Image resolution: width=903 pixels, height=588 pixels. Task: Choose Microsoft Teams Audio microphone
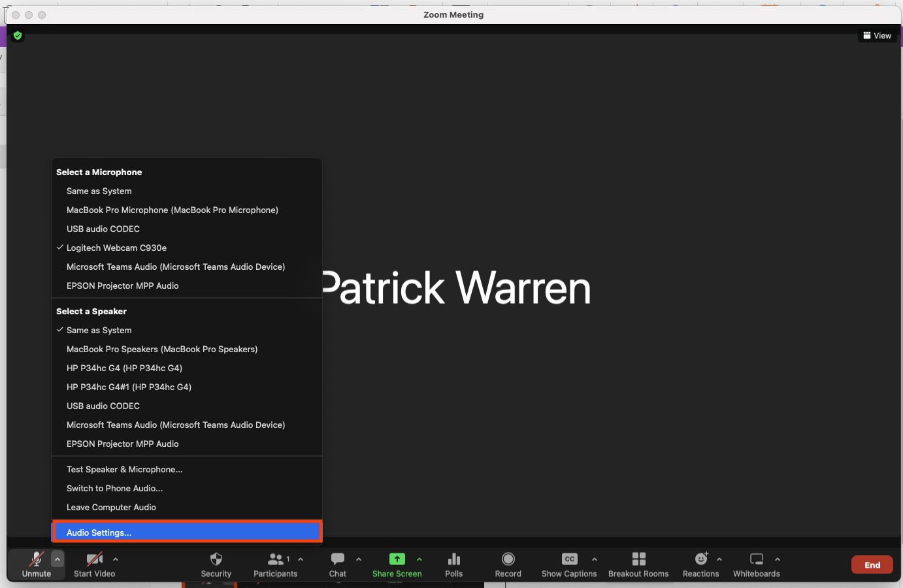187,267
